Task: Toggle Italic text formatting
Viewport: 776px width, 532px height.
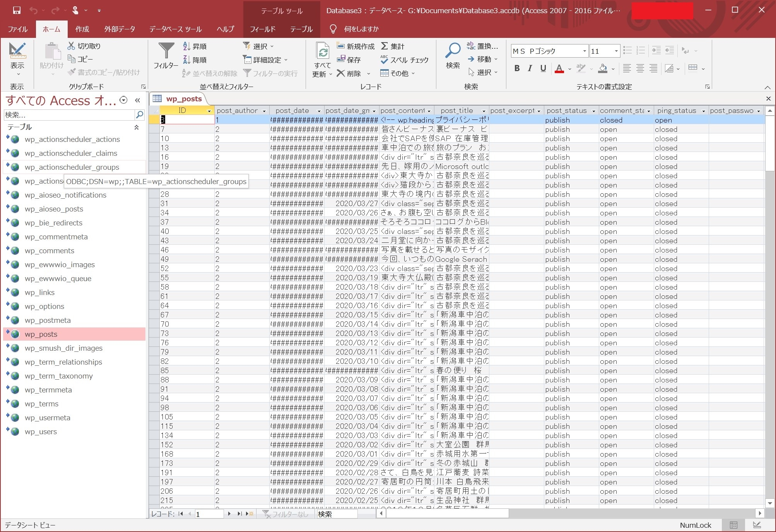Action: (530, 68)
